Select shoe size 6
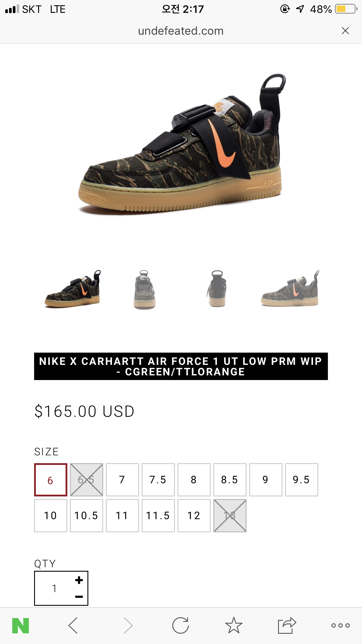The image size is (362, 644). pyautogui.click(x=51, y=480)
